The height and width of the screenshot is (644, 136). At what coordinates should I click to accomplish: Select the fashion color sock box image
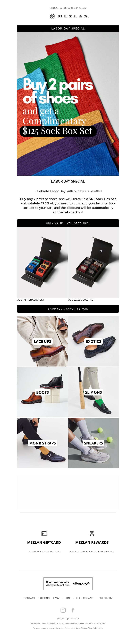point(42,263)
